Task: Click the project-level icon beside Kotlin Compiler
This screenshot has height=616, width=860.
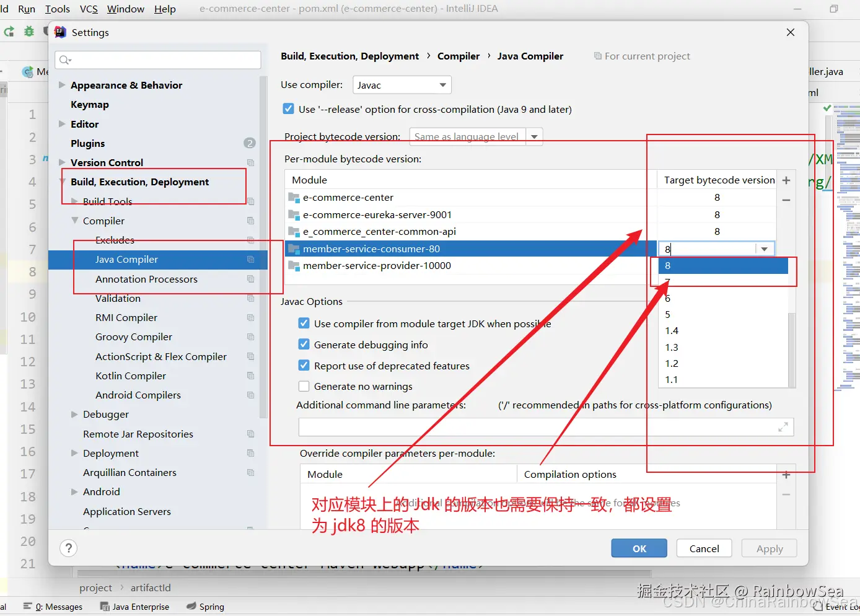Action: click(251, 376)
